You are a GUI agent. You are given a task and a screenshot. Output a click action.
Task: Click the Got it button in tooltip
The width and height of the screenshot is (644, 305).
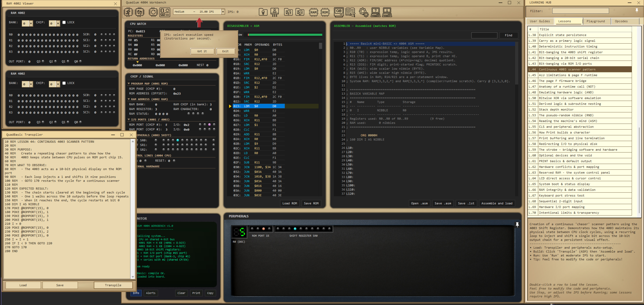click(x=202, y=51)
